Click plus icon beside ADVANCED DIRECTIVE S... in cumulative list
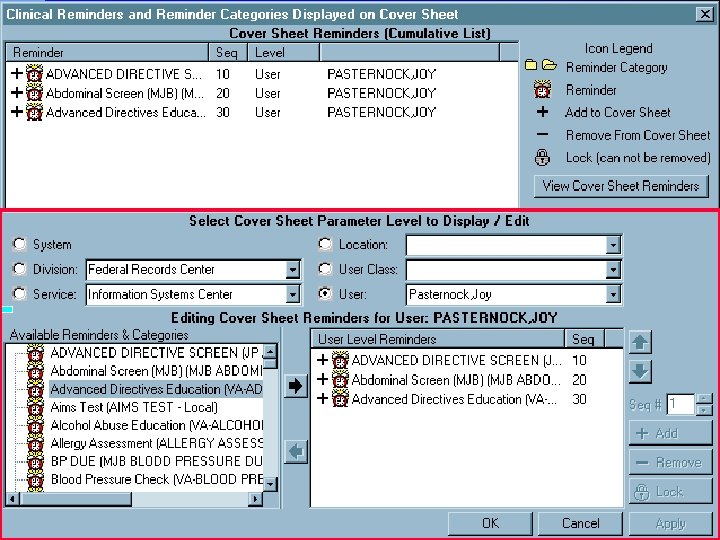 coord(17,73)
